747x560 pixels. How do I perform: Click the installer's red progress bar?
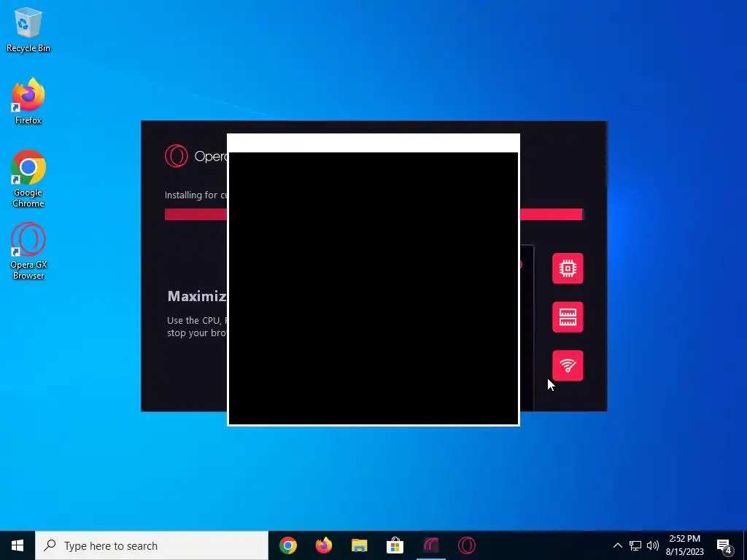[x=374, y=214]
